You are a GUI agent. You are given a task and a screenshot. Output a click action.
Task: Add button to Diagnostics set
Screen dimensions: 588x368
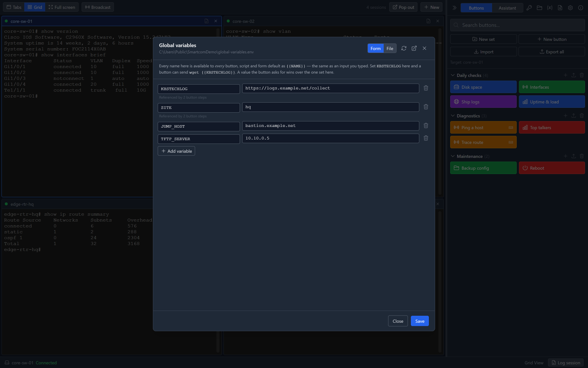[x=566, y=116]
